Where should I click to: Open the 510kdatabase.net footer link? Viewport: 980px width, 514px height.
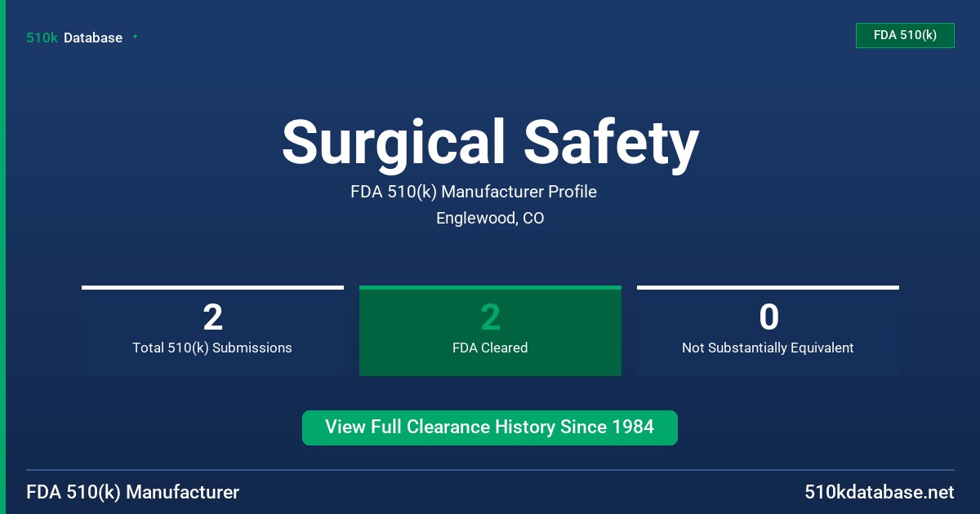click(x=879, y=492)
